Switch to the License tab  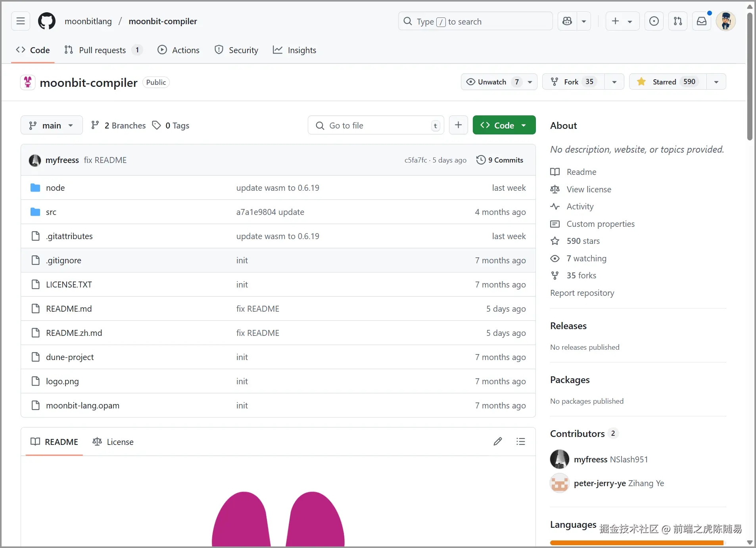(x=113, y=442)
